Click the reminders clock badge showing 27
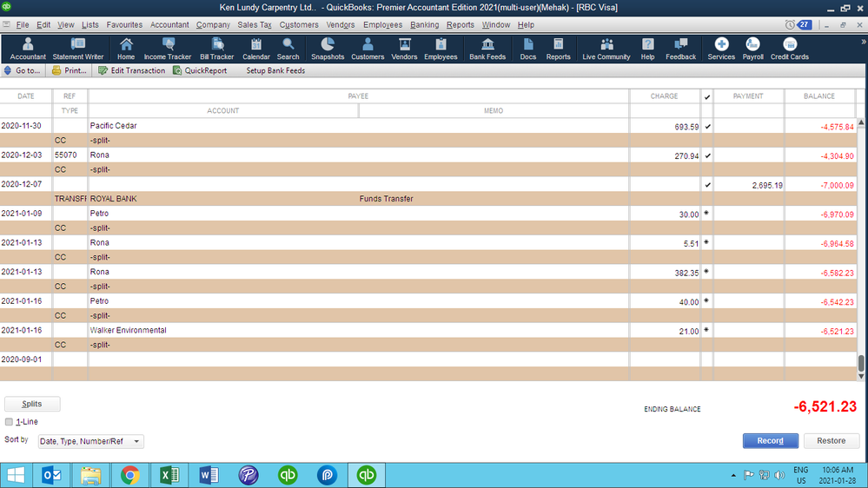Viewport: 868px width, 488px height. coord(798,25)
